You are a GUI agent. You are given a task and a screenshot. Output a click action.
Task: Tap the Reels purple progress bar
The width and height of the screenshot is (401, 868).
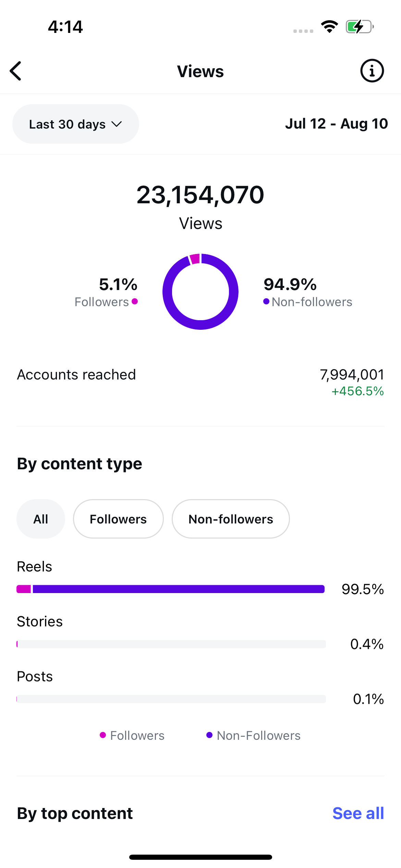pos(179,589)
